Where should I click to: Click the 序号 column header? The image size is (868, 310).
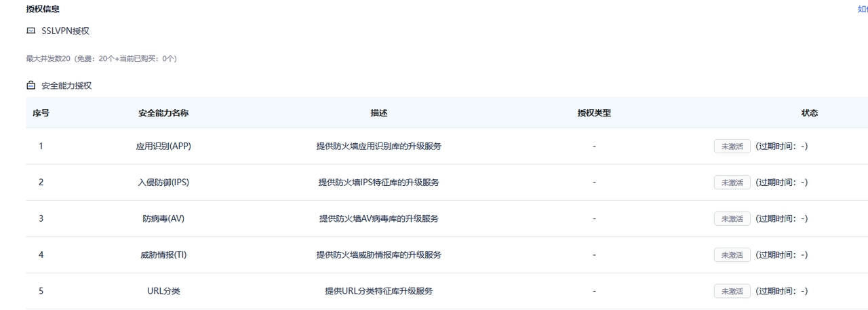coord(41,113)
